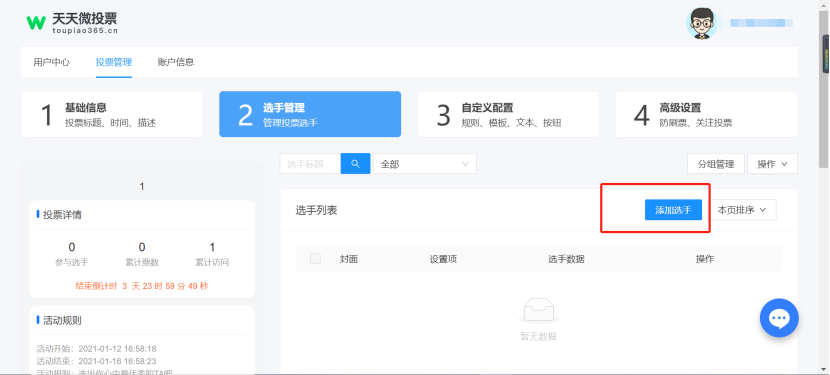Open step 1 基础信息
Screen dimensions: 830x375
coord(112,114)
